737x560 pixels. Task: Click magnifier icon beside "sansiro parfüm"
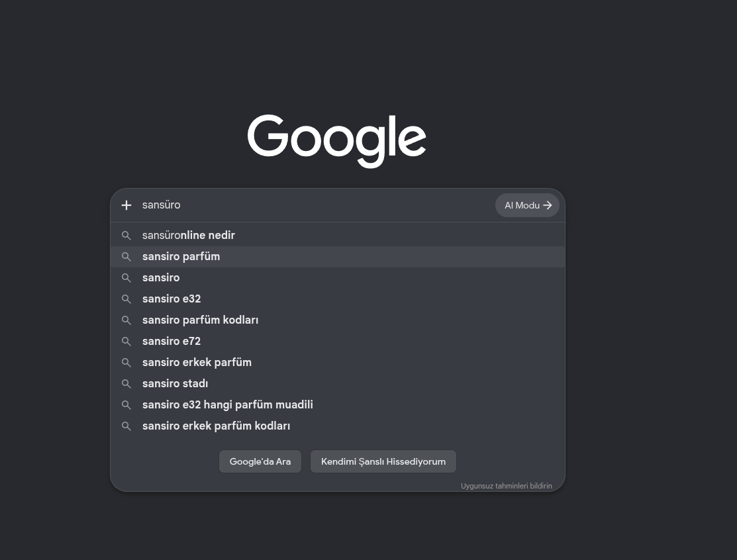pyautogui.click(x=126, y=257)
